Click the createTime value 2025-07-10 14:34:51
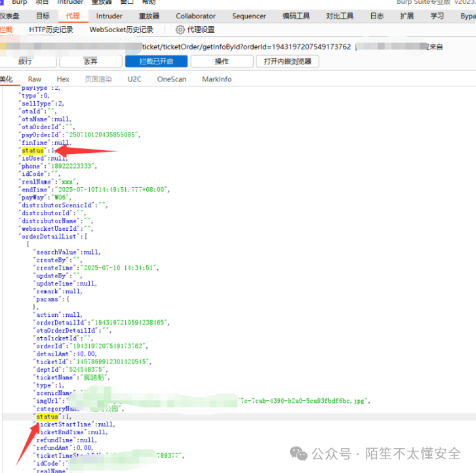Image resolution: width=476 pixels, height=473 pixels. pos(118,268)
